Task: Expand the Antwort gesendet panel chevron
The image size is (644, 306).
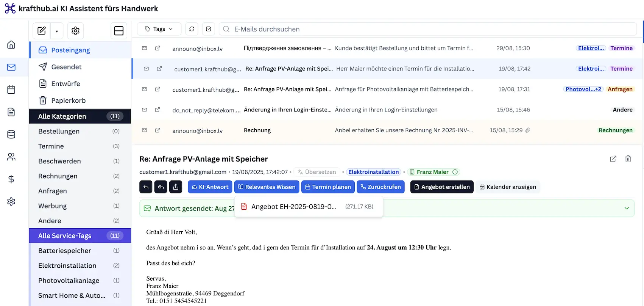Action: point(627,208)
